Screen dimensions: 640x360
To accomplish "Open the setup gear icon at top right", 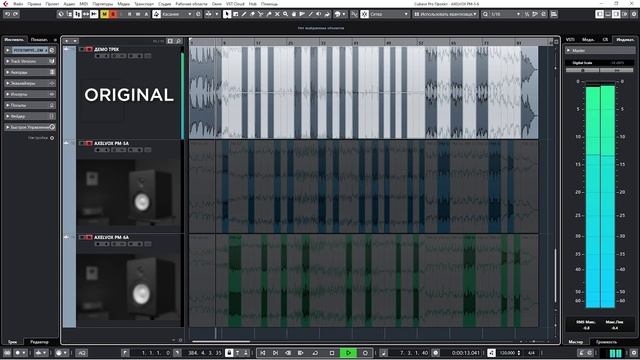I will pos(634,14).
